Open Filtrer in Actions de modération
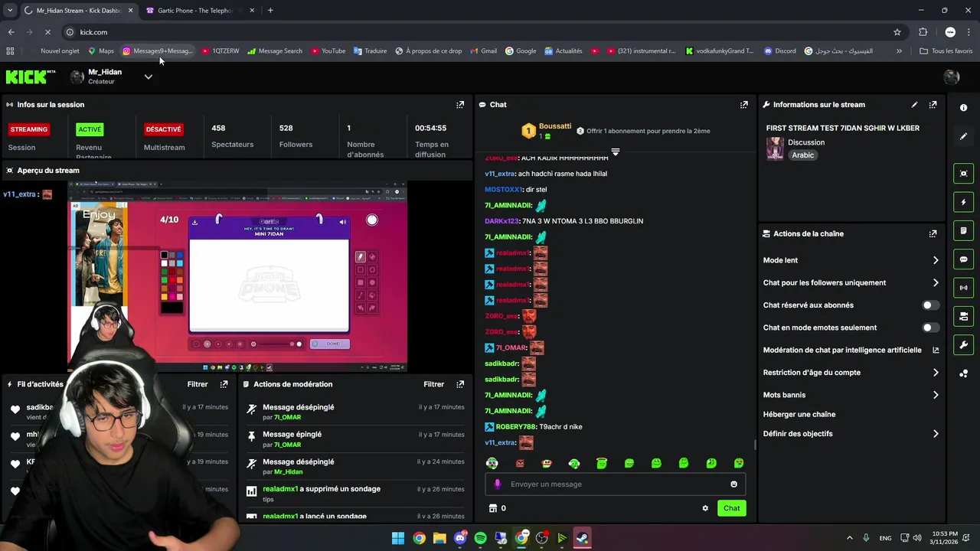This screenshot has height=551, width=980. 433,384
